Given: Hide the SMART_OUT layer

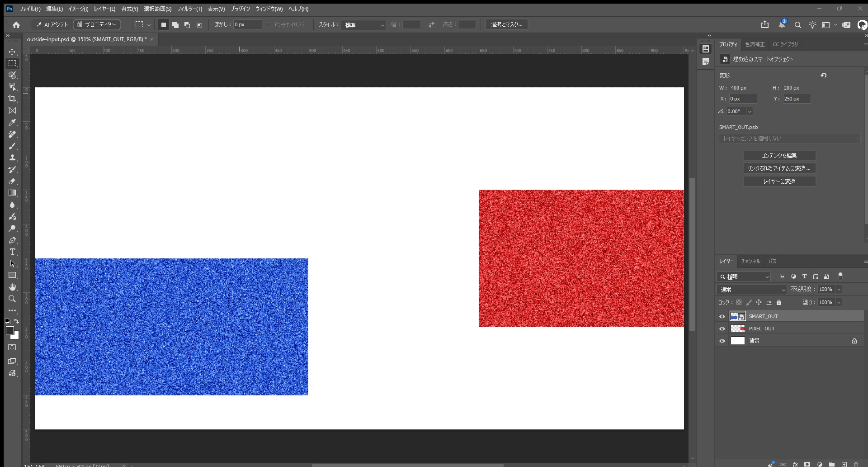Looking at the screenshot, I should pos(722,316).
